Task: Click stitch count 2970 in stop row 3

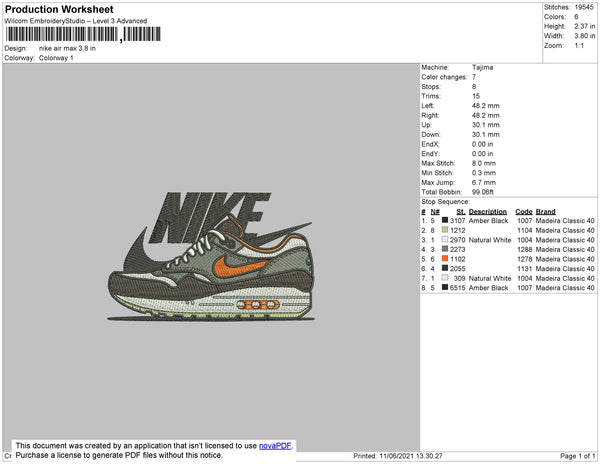Action: (458, 240)
